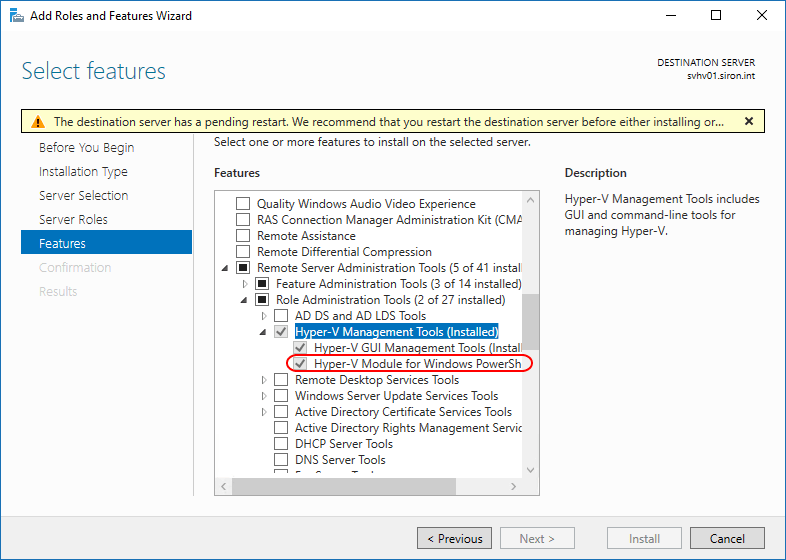786x560 pixels.
Task: Check Quality Windows Audio Video Experience
Action: point(243,204)
